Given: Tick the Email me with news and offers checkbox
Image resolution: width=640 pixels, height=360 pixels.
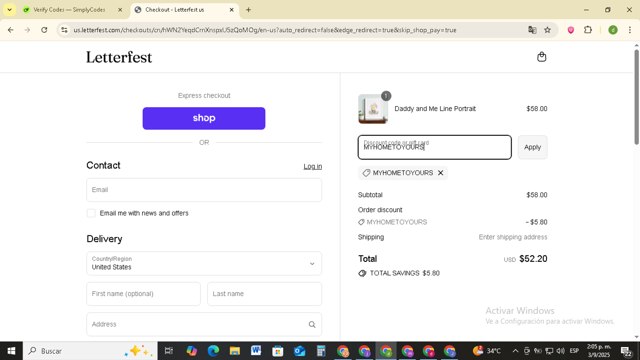Looking at the screenshot, I should (x=91, y=213).
